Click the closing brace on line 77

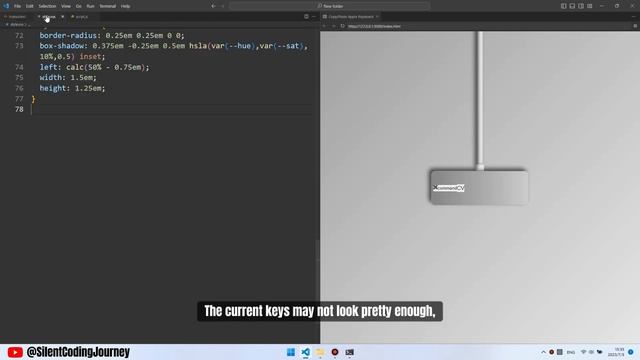[33, 99]
